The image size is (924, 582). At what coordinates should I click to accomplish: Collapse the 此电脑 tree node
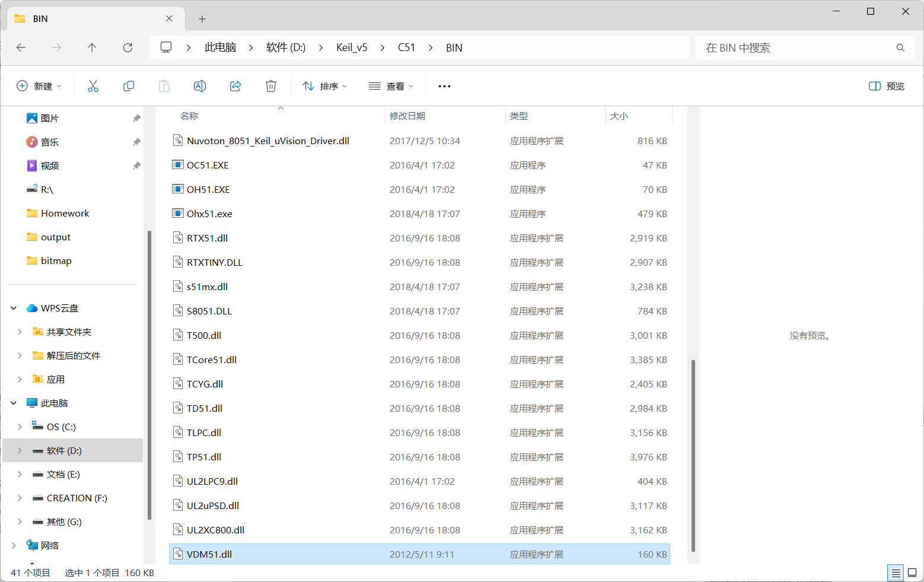pos(14,403)
